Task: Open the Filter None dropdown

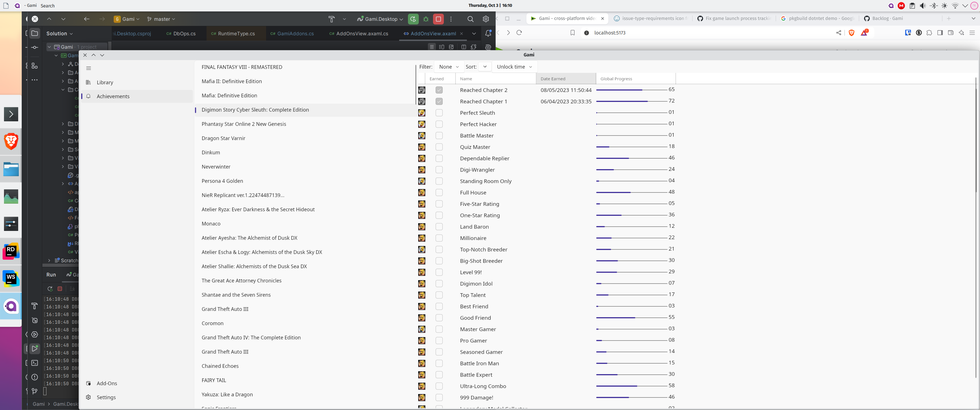Action: (448, 67)
